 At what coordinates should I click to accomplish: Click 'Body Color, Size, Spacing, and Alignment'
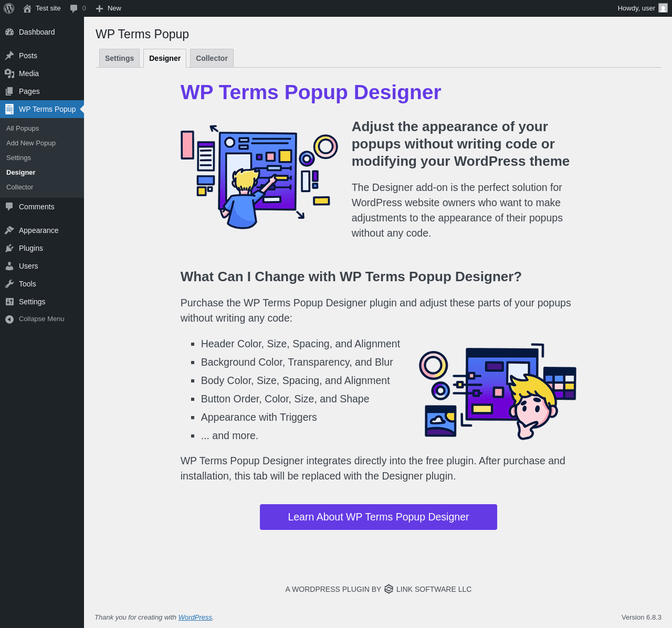(296, 380)
